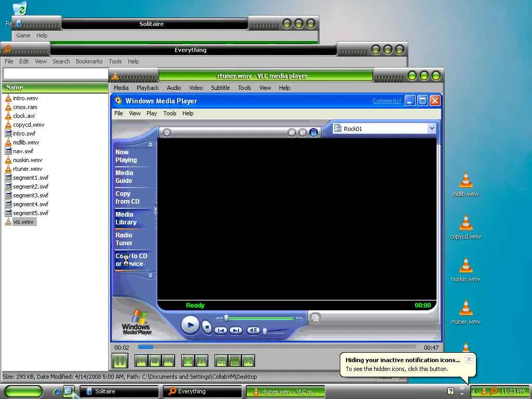Click the Previous track button in Windows Media Player
The height and width of the screenshot is (399, 532).
221,330
